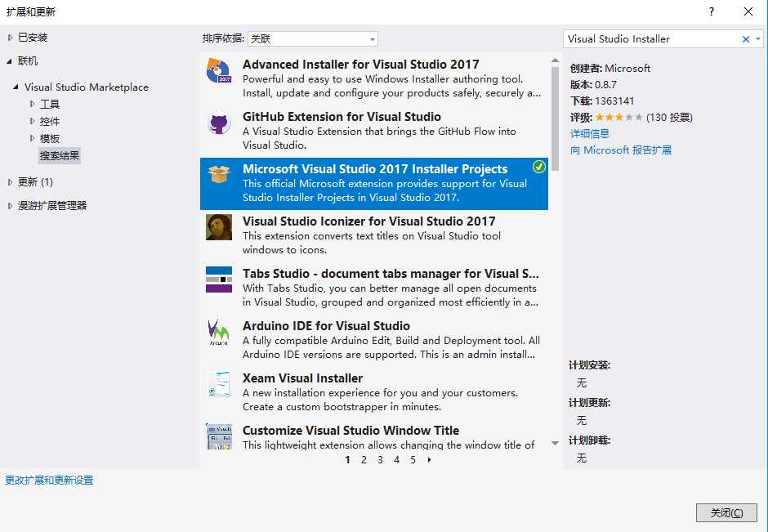This screenshot has width=768, height=532.
Task: Click into the Visual Studio Installer search field
Action: (651, 38)
